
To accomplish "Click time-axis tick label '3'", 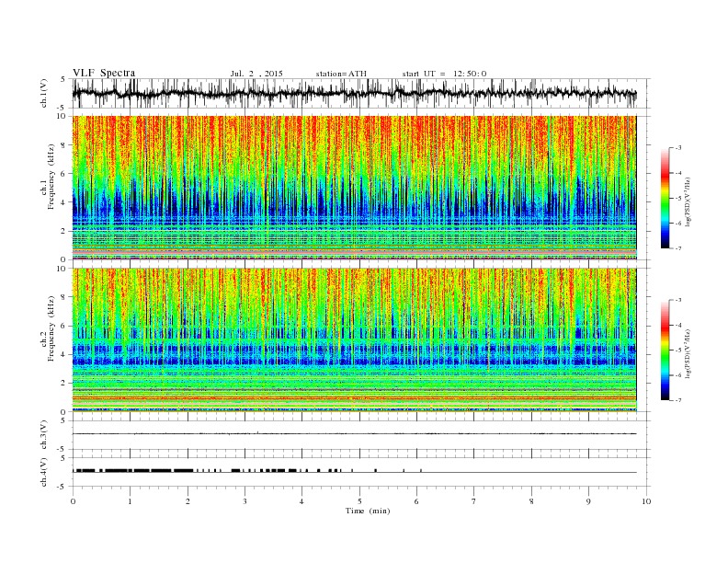I will [x=245, y=502].
